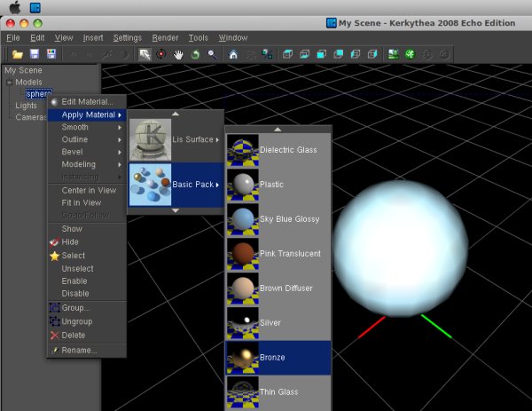Collapse the Models tree node

click(x=9, y=82)
